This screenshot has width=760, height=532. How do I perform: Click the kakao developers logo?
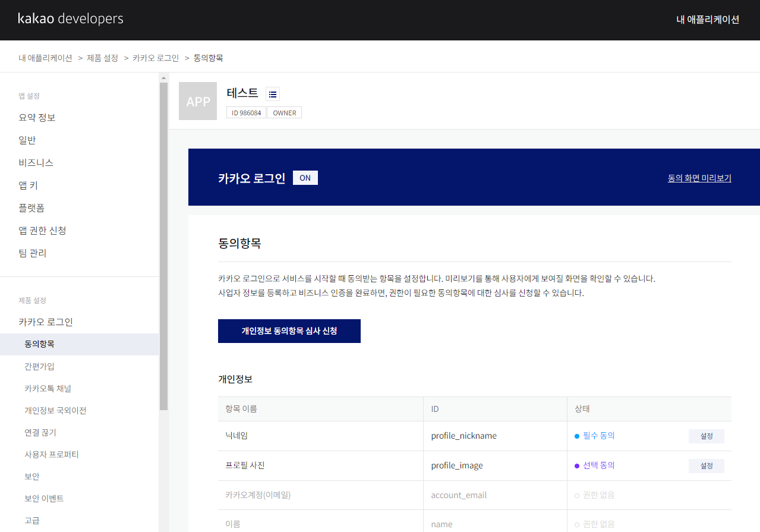(71, 18)
